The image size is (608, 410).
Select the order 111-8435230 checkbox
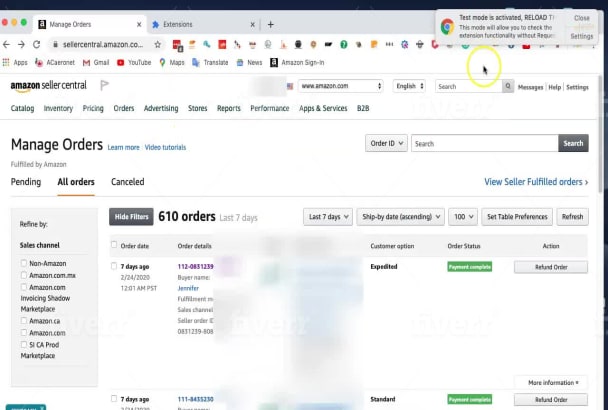pos(114,398)
